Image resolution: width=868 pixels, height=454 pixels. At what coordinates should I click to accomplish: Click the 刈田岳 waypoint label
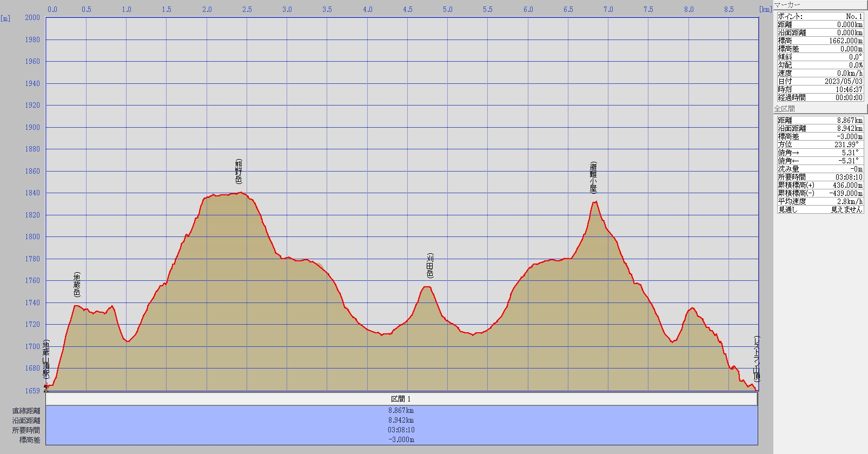tap(430, 265)
